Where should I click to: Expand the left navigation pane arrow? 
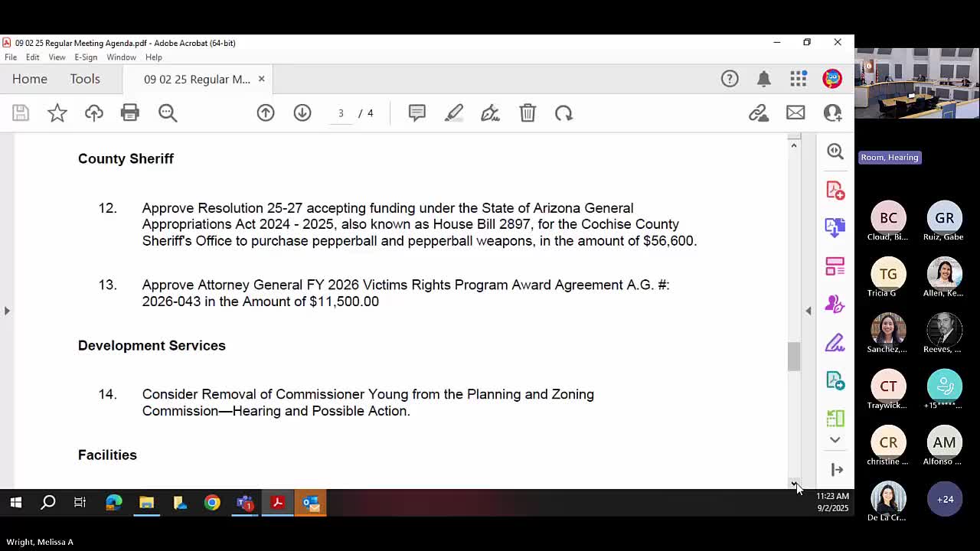pos(7,311)
